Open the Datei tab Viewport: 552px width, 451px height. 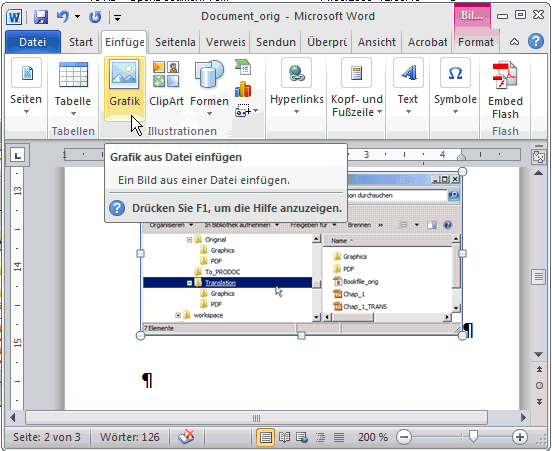point(33,42)
